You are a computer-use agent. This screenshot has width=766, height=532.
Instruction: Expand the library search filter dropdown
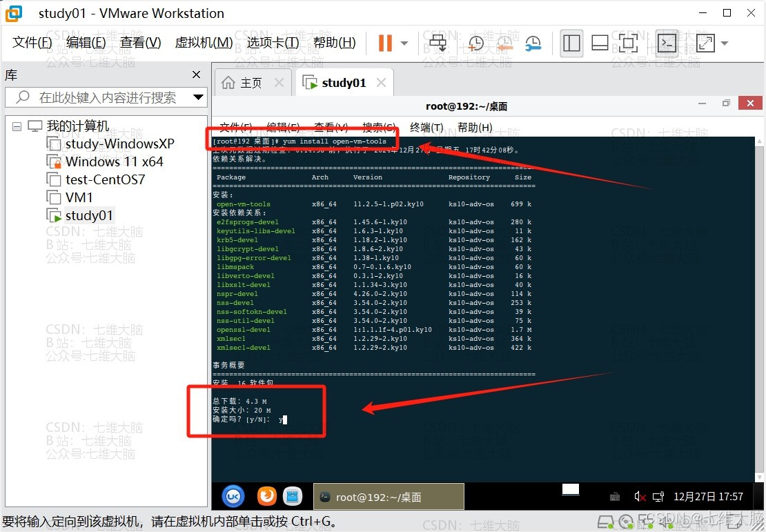coord(198,97)
